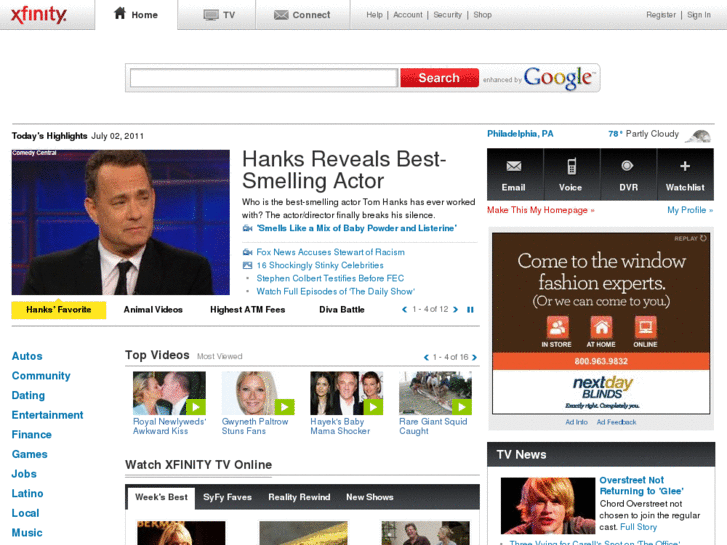This screenshot has height=545, width=727.
Task: Open Autos category link
Action: [27, 356]
